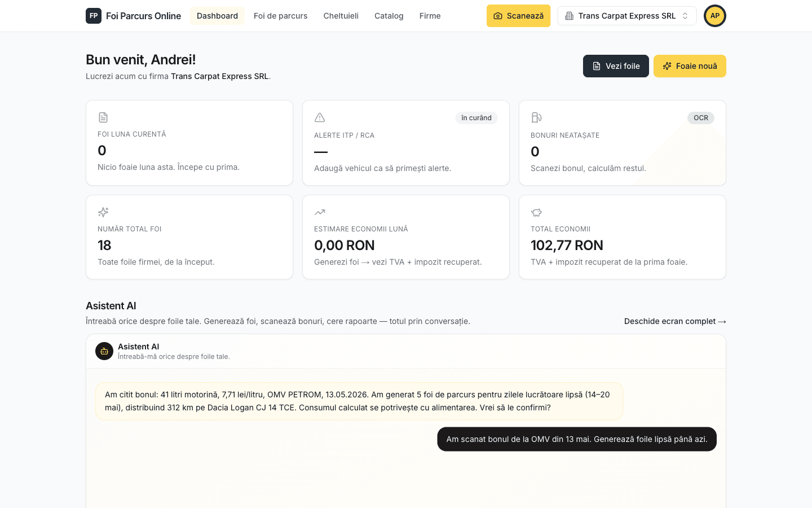Expand the company selector chevrons
This screenshot has height=508, width=812.
[685, 16]
